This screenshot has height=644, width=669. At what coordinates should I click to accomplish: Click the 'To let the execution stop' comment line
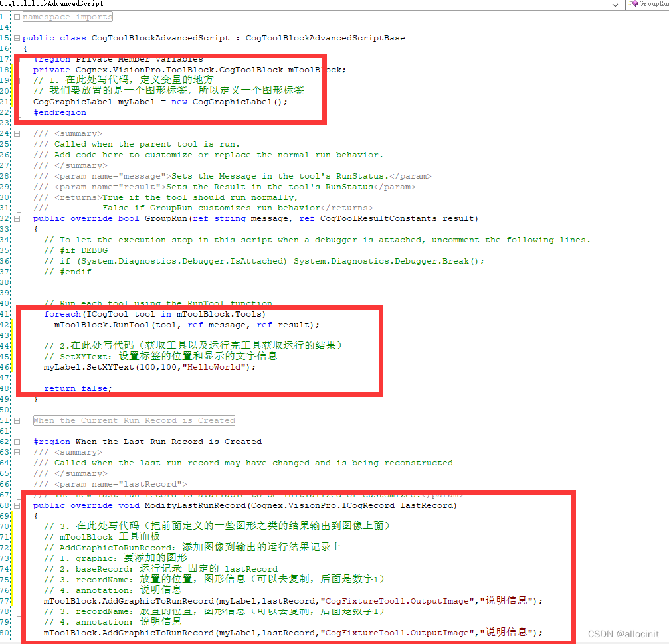point(318,240)
